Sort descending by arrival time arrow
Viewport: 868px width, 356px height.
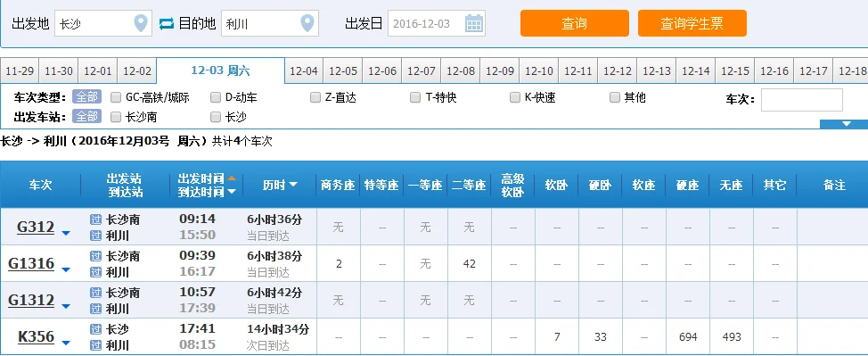pyautogui.click(x=232, y=192)
